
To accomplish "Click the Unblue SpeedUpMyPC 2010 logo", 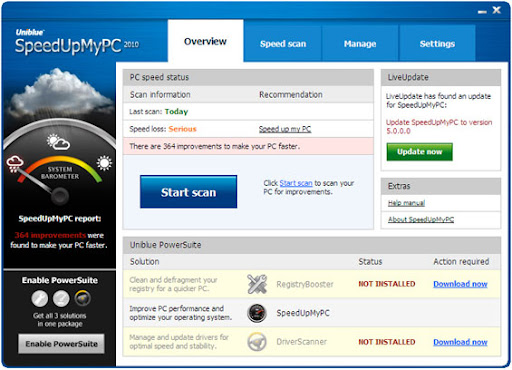I will pyautogui.click(x=77, y=42).
